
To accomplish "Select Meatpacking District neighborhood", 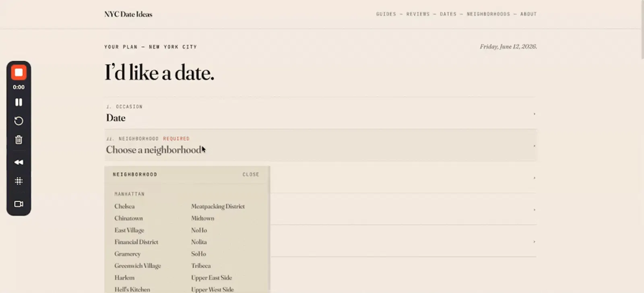I will 218,206.
